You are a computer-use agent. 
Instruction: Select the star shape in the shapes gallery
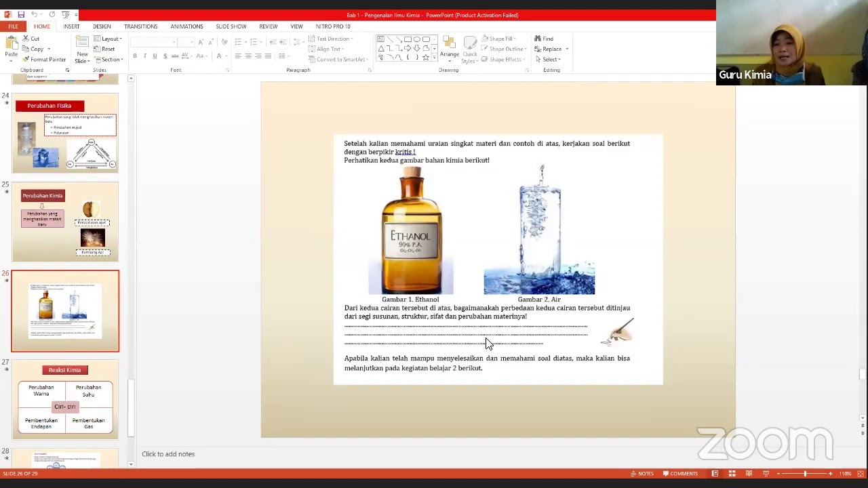coord(425,58)
